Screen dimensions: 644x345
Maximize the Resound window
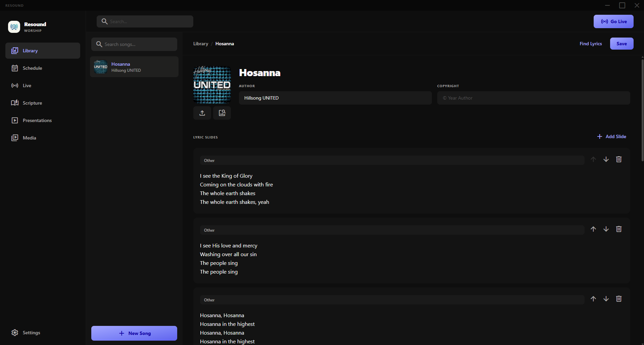click(622, 5)
